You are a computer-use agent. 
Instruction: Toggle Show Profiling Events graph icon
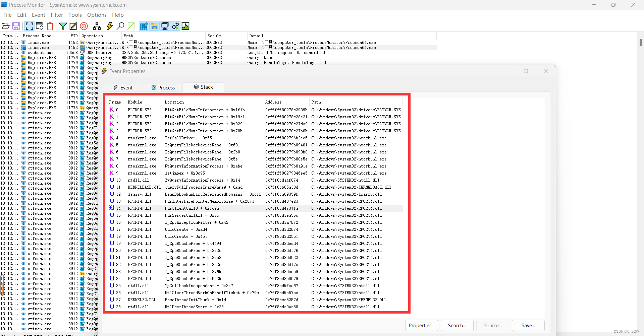tap(185, 26)
